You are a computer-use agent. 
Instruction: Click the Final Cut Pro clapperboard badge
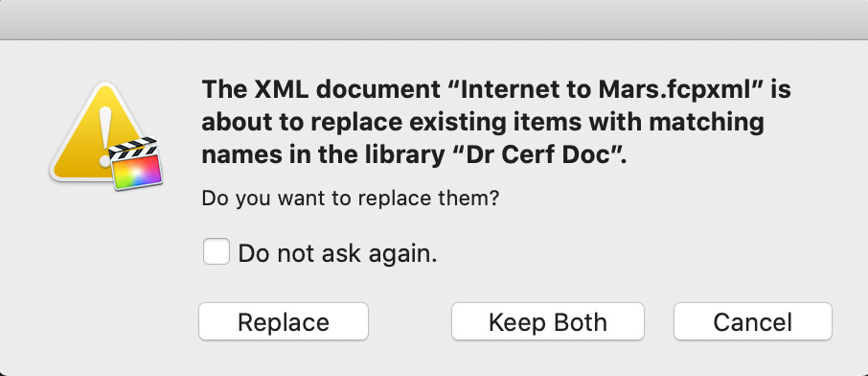coord(136,162)
